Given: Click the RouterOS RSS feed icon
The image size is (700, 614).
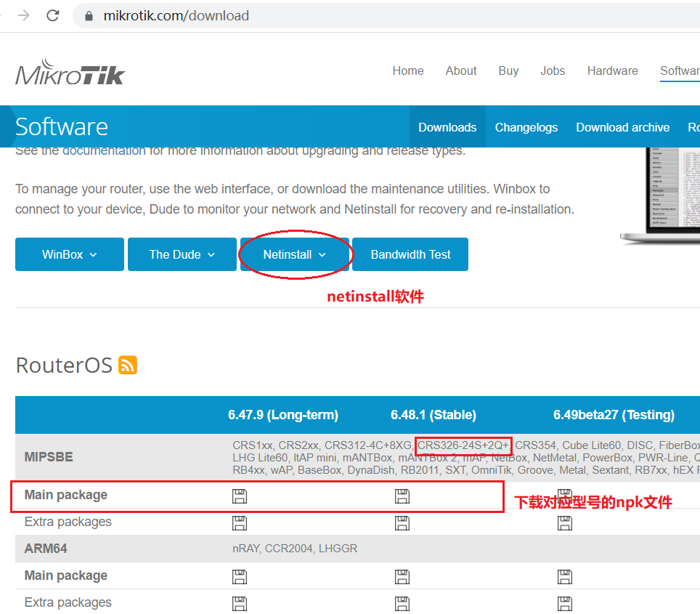Looking at the screenshot, I should pyautogui.click(x=128, y=365).
